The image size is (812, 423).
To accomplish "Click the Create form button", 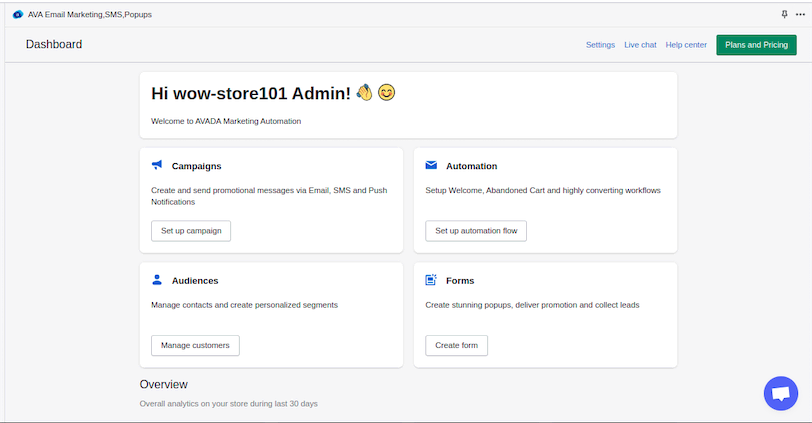I will point(456,345).
